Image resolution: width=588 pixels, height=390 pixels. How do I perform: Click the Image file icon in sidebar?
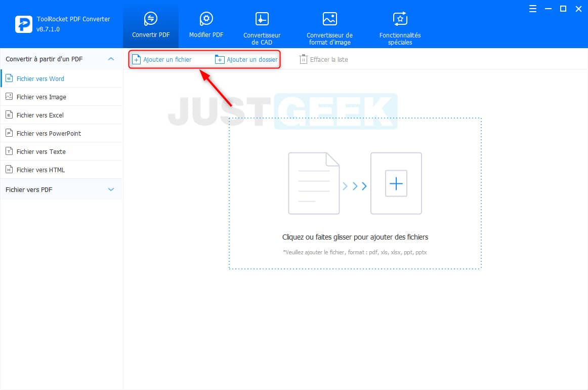(x=9, y=96)
